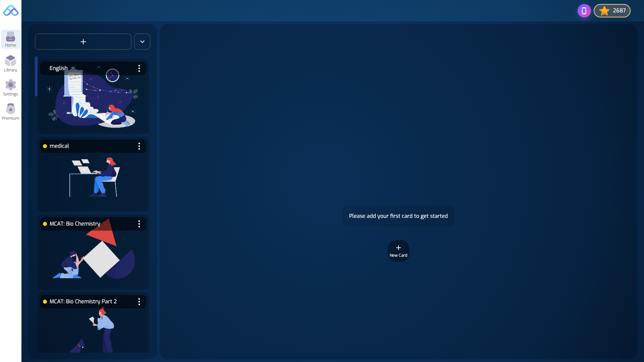Click the app logo in top-left corner
The image size is (644, 362).
point(10,10)
